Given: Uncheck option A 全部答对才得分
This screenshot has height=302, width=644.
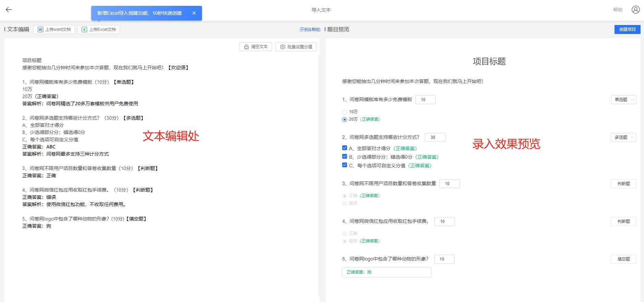Looking at the screenshot, I should pos(345,148).
